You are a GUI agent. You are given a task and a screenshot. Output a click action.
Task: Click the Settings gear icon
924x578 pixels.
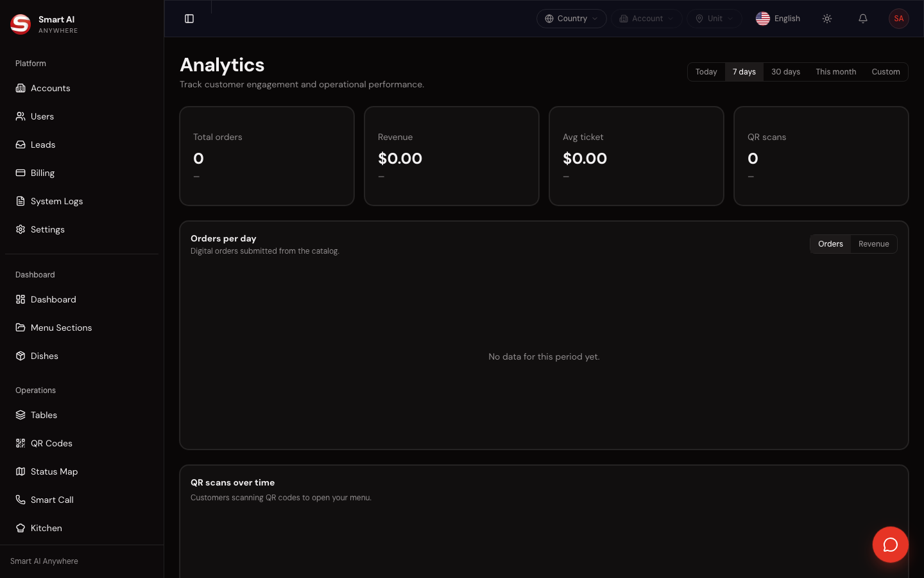pyautogui.click(x=21, y=229)
